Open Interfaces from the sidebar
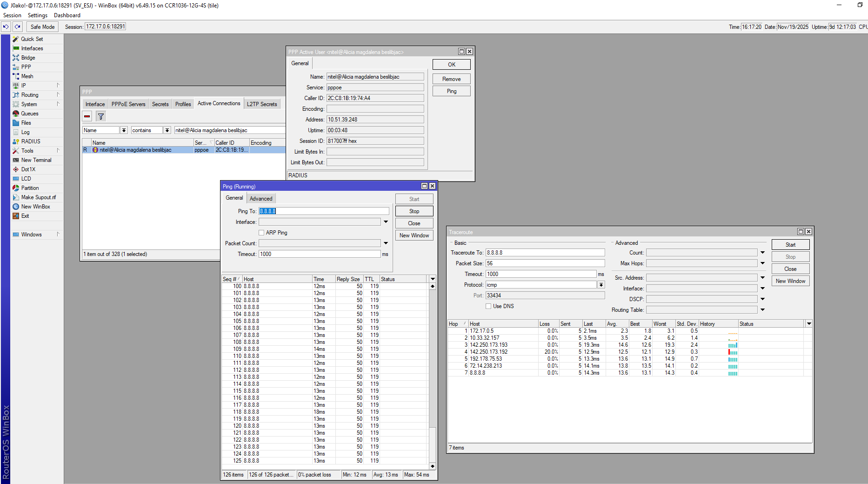 tap(32, 48)
